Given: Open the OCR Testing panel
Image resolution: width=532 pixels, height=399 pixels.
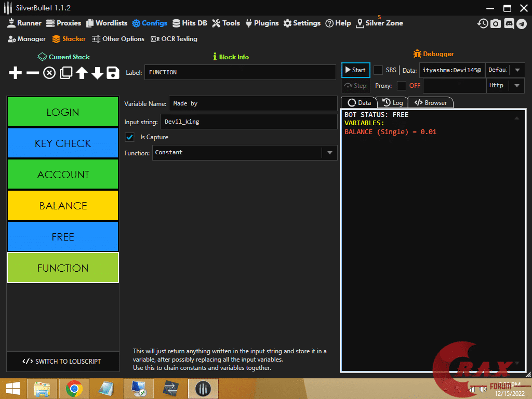Looking at the screenshot, I should click(x=174, y=38).
